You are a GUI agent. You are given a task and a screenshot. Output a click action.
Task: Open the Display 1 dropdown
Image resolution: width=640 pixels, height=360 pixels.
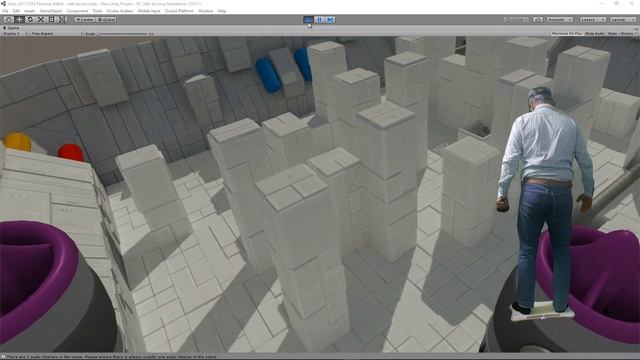(15, 33)
